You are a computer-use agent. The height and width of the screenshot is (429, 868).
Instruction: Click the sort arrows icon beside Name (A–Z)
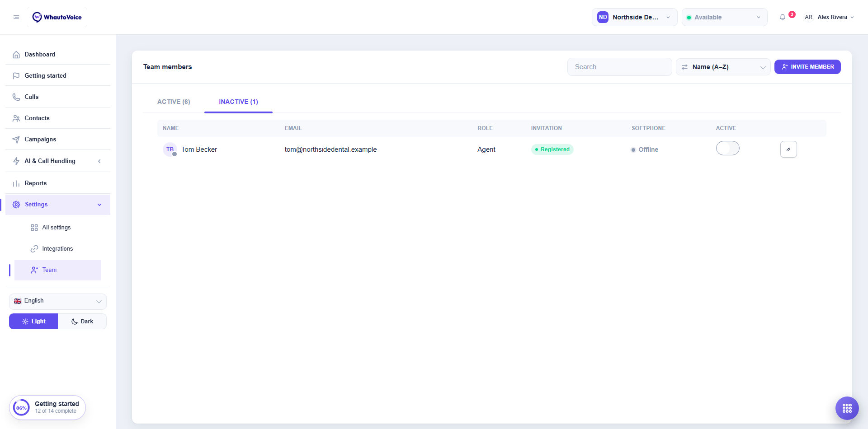click(684, 67)
